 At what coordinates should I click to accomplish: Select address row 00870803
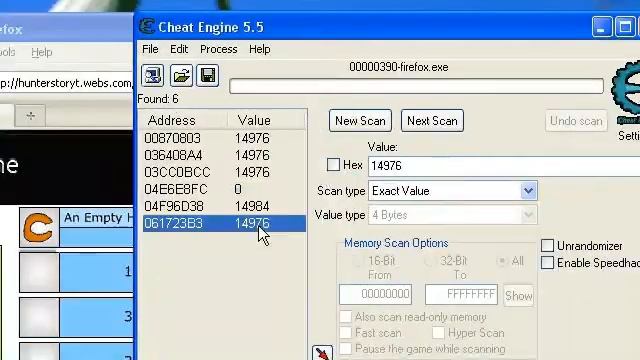point(224,138)
